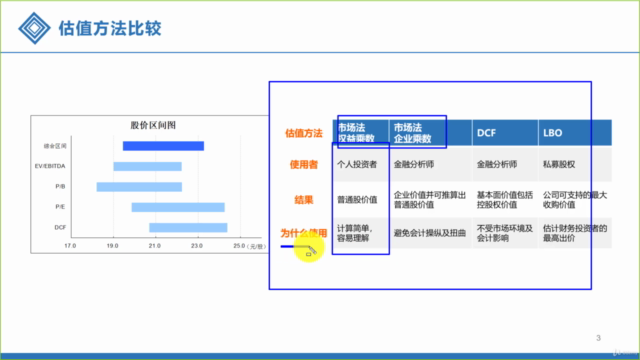This screenshot has width=640, height=360.
Task: Select the orange 结果 row heading
Action: 304,200
